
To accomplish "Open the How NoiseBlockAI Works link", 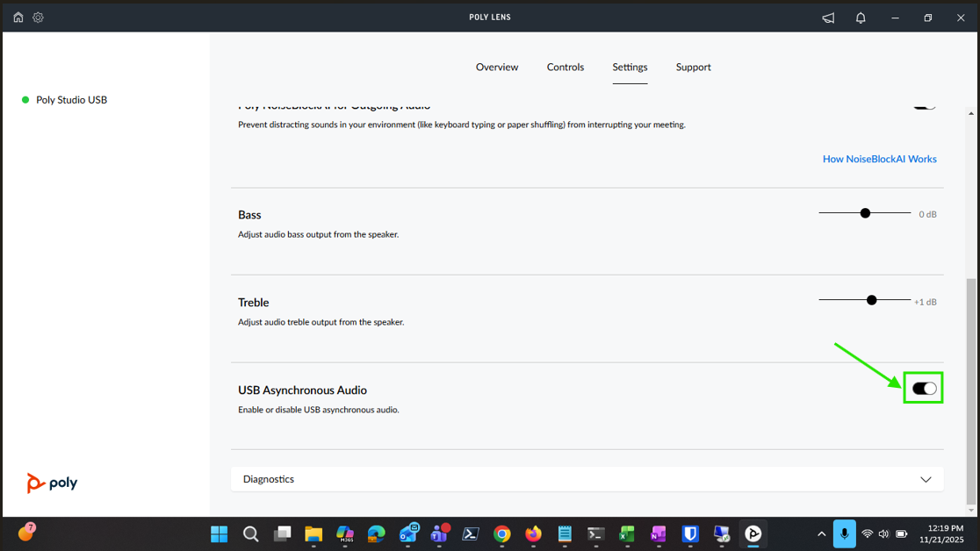I will [x=879, y=159].
